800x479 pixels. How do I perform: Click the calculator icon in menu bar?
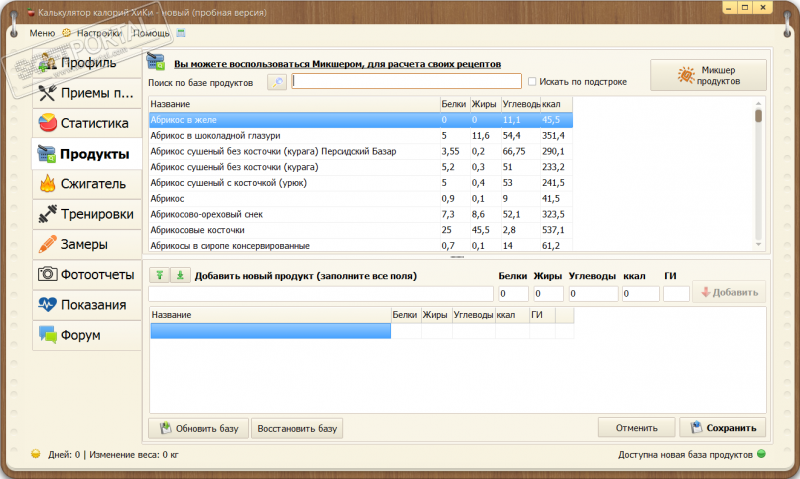pyautogui.click(x=182, y=33)
